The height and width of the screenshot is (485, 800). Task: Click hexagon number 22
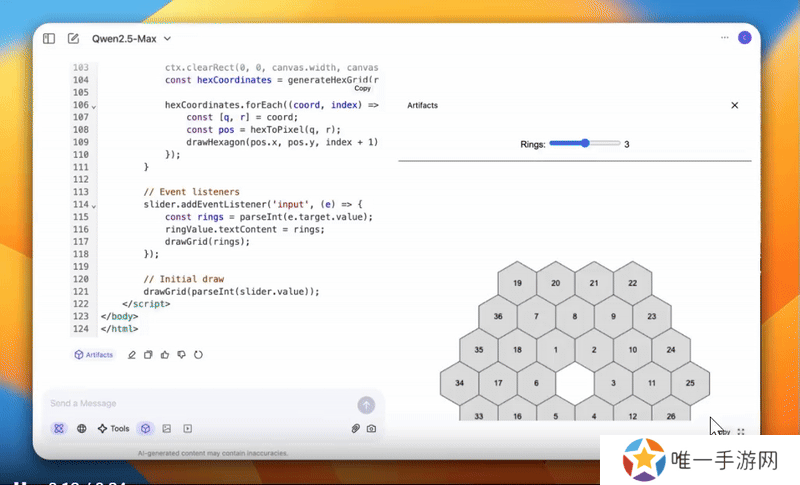click(x=633, y=283)
